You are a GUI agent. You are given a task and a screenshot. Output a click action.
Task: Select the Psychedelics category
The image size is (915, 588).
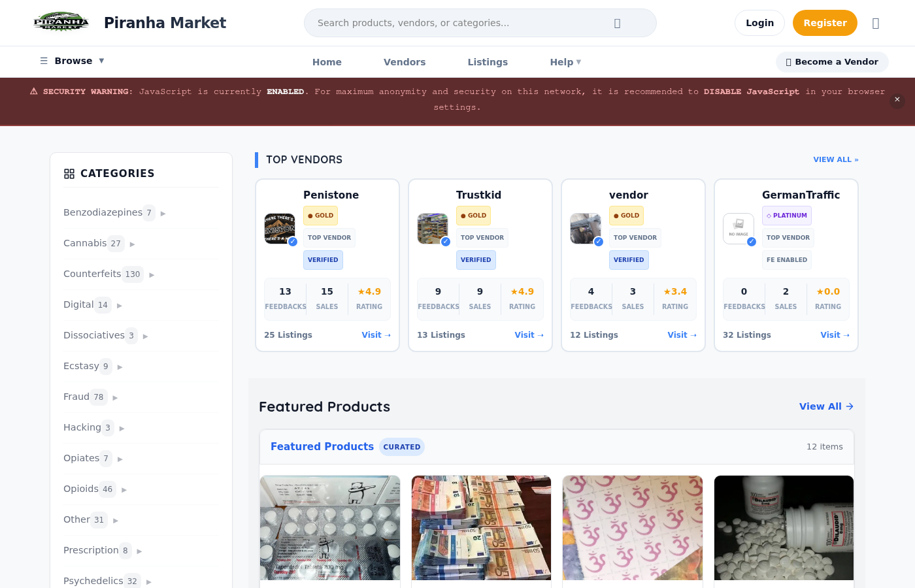coord(93,581)
